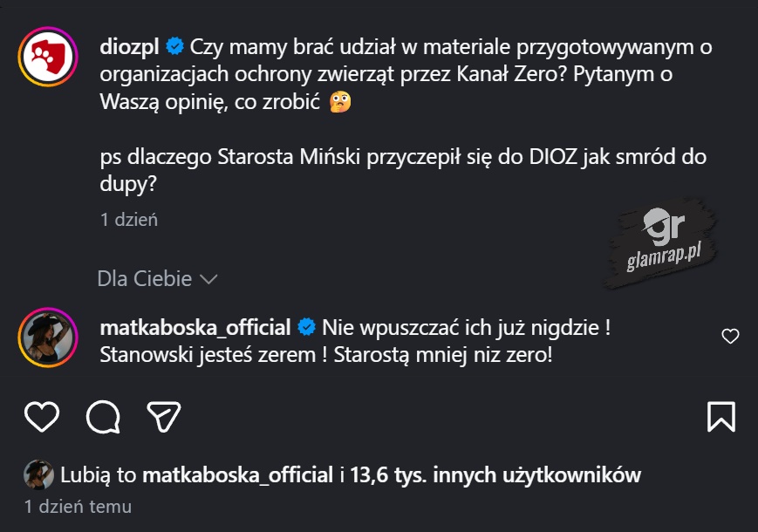Image resolution: width=758 pixels, height=532 pixels.
Task: Save the post with the bookmark icon
Action: pyautogui.click(x=721, y=417)
